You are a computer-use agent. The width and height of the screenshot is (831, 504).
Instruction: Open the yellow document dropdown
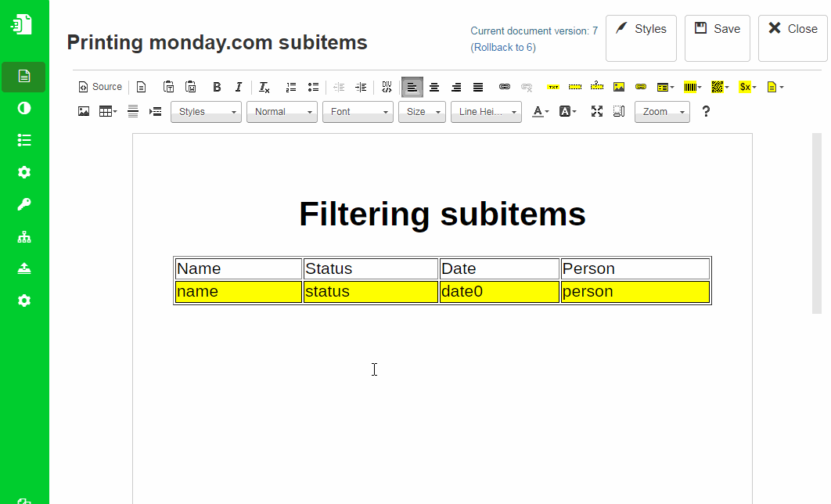[775, 87]
